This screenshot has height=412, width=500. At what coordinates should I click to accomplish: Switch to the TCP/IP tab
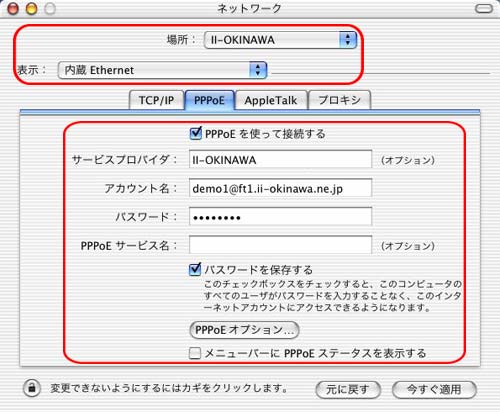point(156,100)
